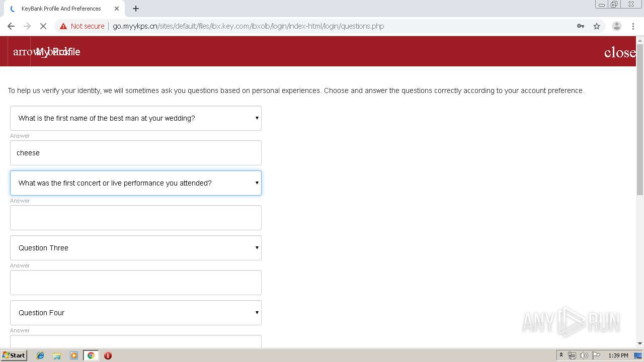Open the Windows Start menu
644x362 pixels.
click(x=14, y=355)
